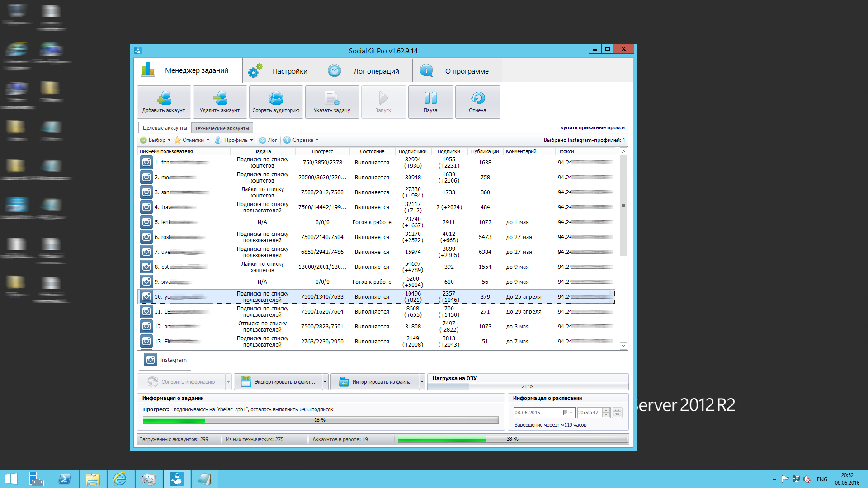Screen dimensions: 868x488
Task: Open the Выбор dropdown menu
Action: pos(156,140)
